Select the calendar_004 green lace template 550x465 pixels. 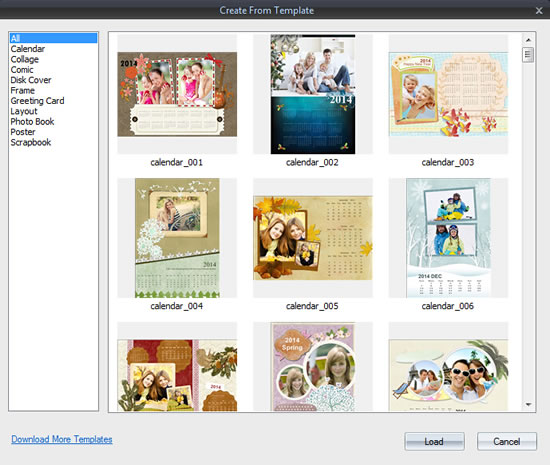tap(177, 238)
